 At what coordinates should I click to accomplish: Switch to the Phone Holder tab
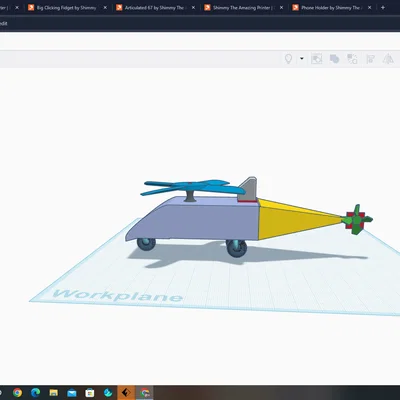click(331, 7)
